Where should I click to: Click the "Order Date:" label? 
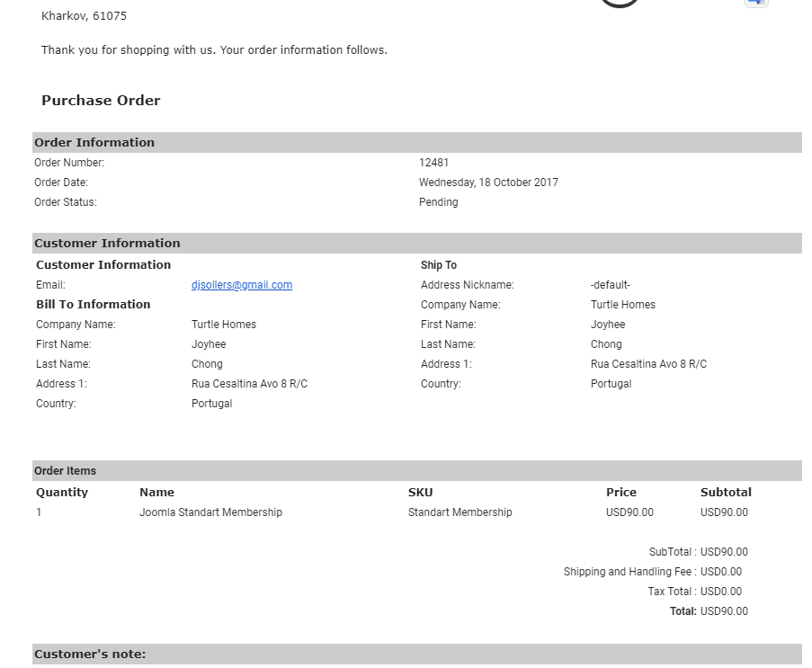[x=61, y=183]
